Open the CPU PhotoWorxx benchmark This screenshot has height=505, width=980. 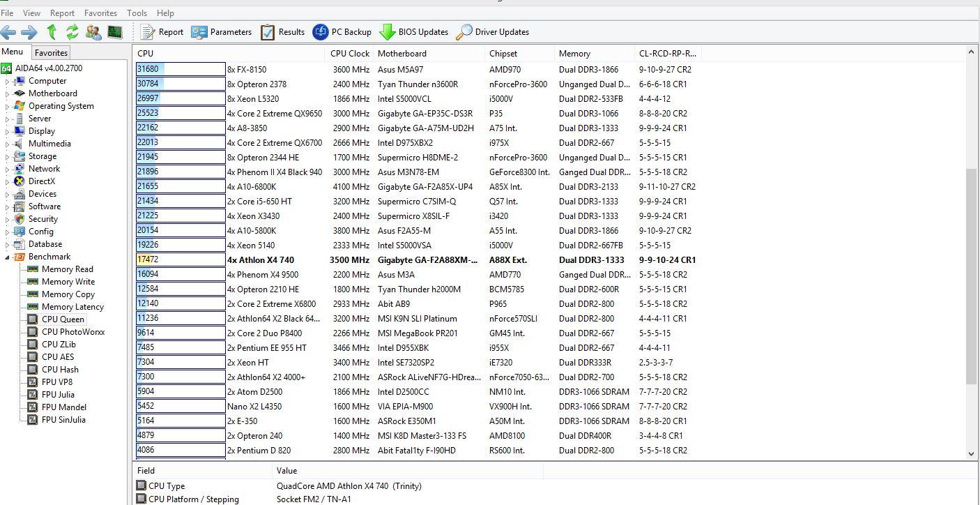click(x=66, y=332)
